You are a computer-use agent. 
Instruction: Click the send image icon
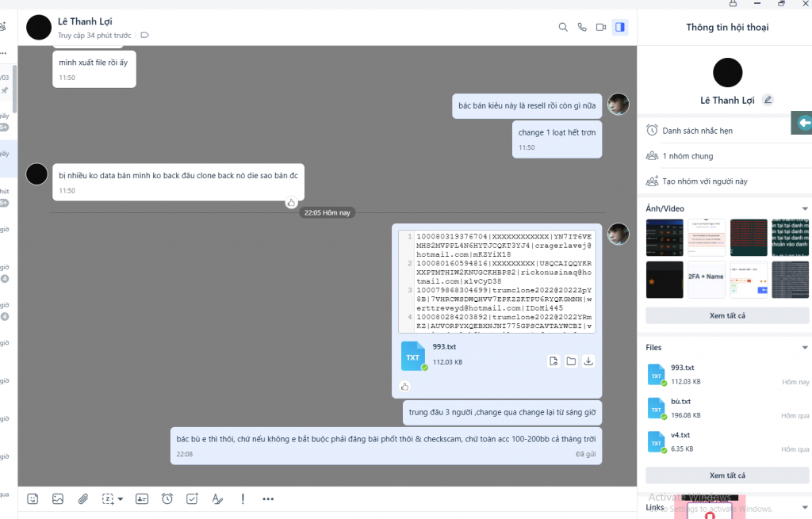pos(58,499)
